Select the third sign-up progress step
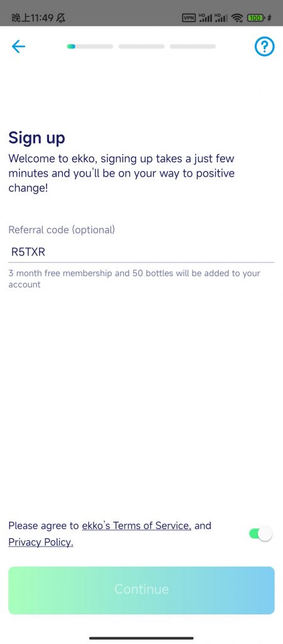The height and width of the screenshot is (644, 283). coord(192,47)
